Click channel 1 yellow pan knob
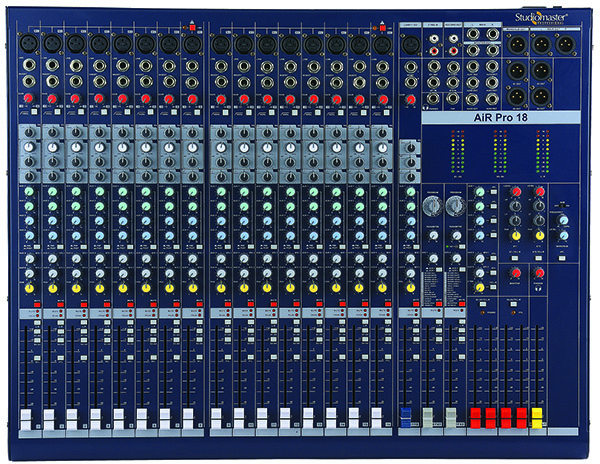The image size is (600, 464). (29, 288)
